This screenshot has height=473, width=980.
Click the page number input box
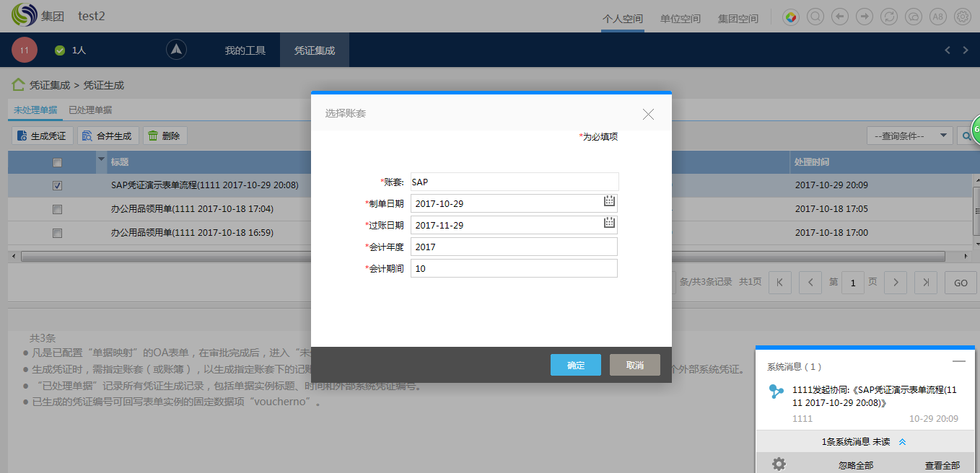(853, 283)
